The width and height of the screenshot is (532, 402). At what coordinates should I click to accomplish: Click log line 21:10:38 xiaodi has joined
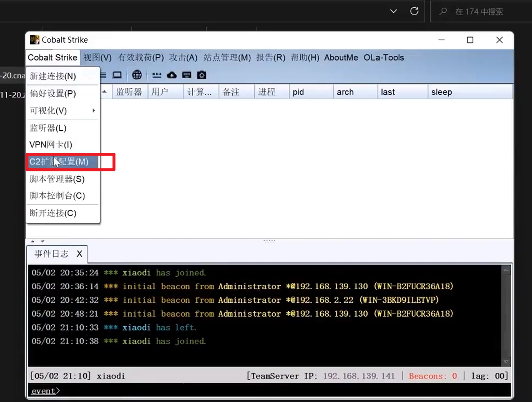(118, 341)
